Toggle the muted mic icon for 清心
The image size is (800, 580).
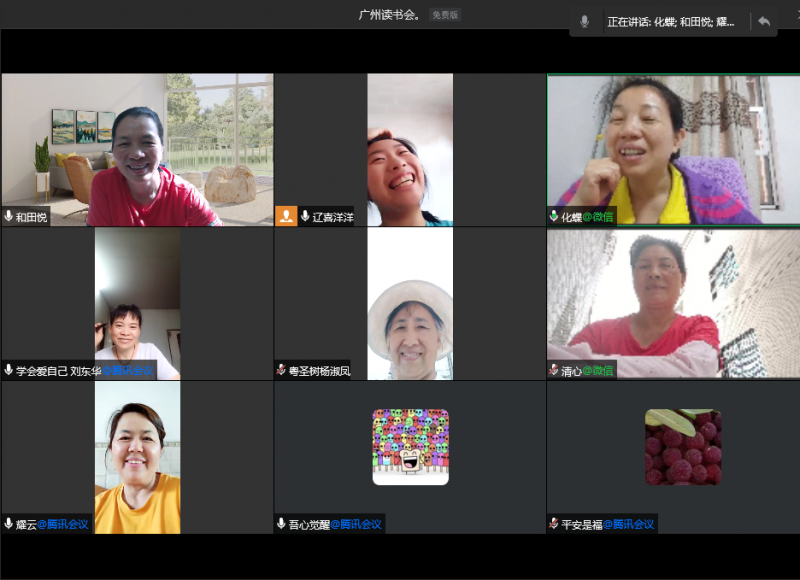pos(554,370)
